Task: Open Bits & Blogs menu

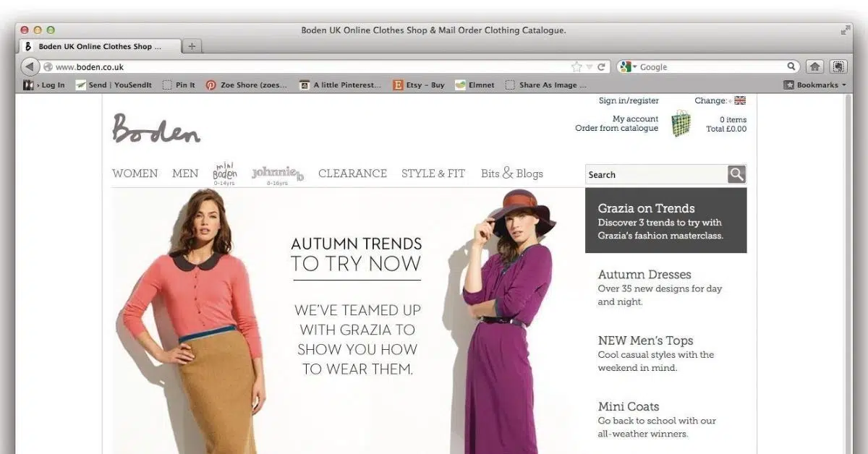Action: coord(512,174)
